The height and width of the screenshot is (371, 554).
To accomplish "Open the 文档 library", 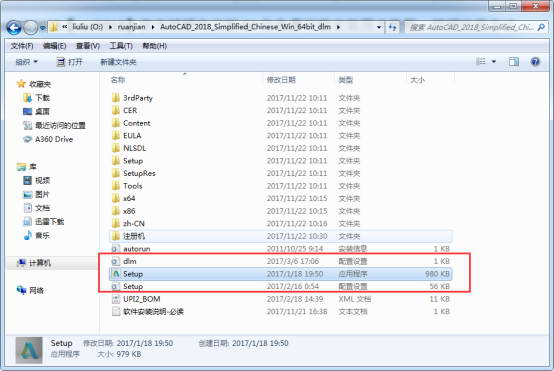I will (x=36, y=208).
